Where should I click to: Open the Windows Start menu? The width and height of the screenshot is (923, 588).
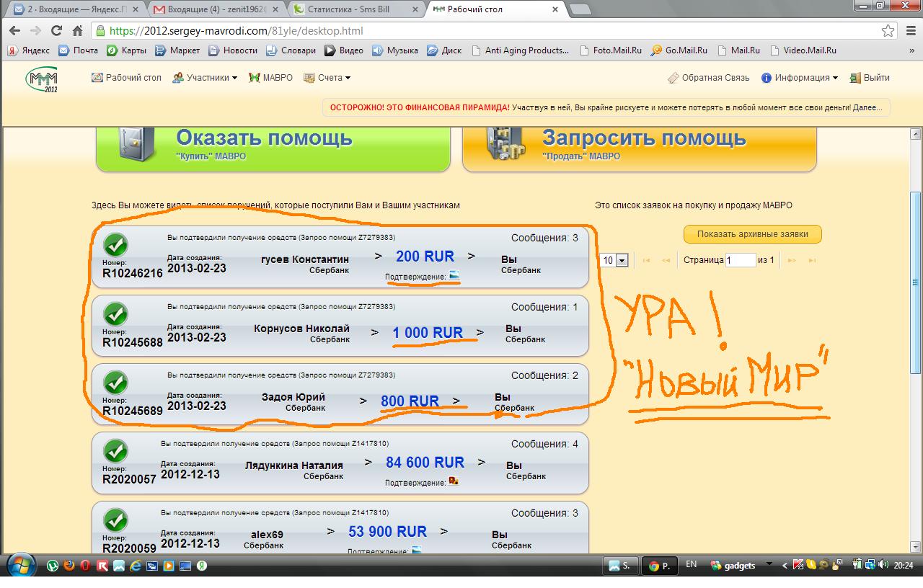pyautogui.click(x=19, y=566)
